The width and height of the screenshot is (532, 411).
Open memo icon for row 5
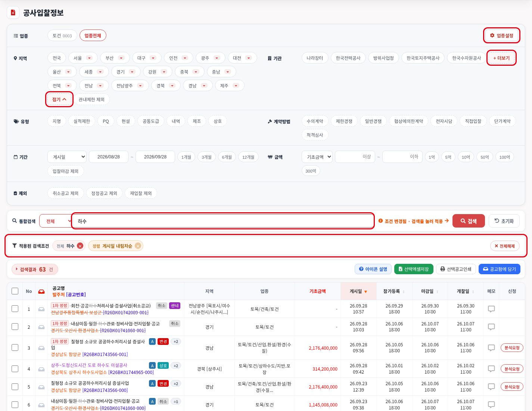click(x=491, y=387)
